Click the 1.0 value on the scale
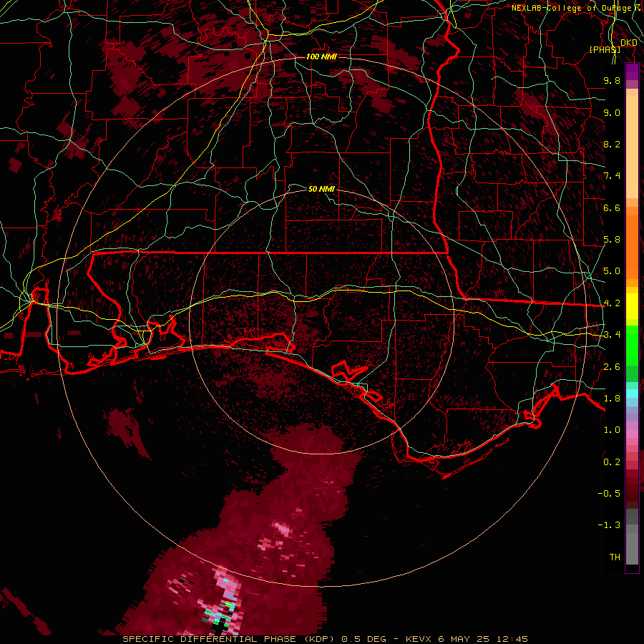Screen dimensions: 644x644 point(612,430)
